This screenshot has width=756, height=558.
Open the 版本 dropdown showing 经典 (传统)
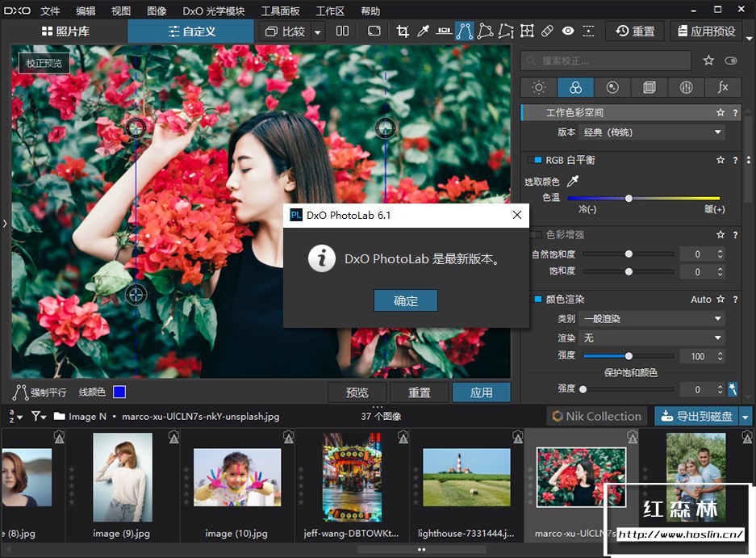(652, 132)
